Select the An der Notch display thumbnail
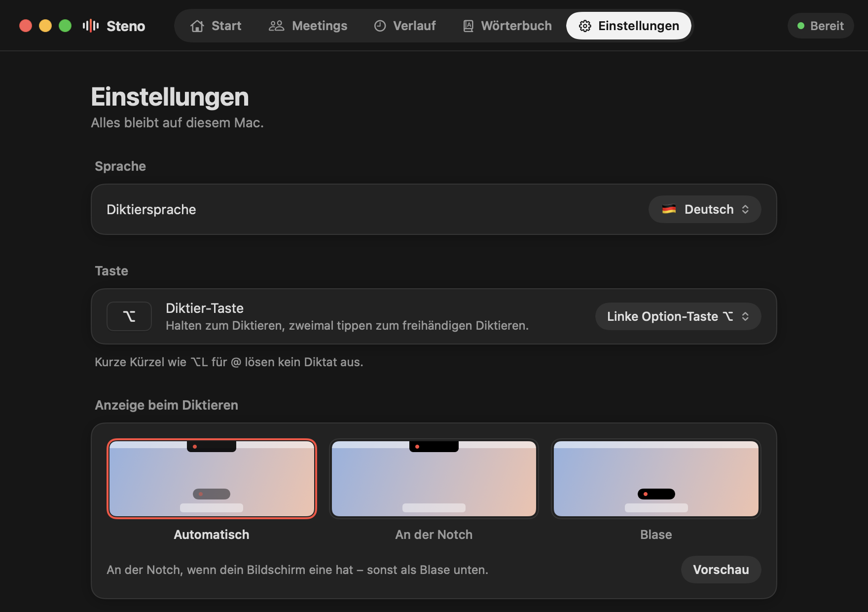This screenshot has width=868, height=612. (x=434, y=479)
